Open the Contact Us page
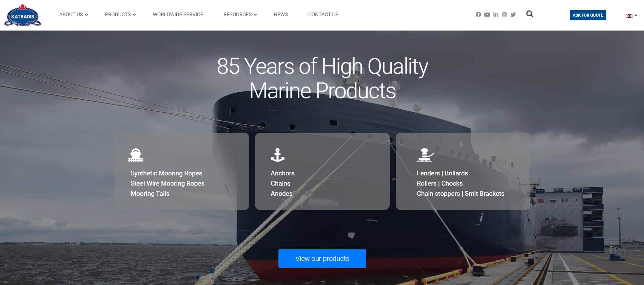This screenshot has width=644, height=285. (323, 15)
